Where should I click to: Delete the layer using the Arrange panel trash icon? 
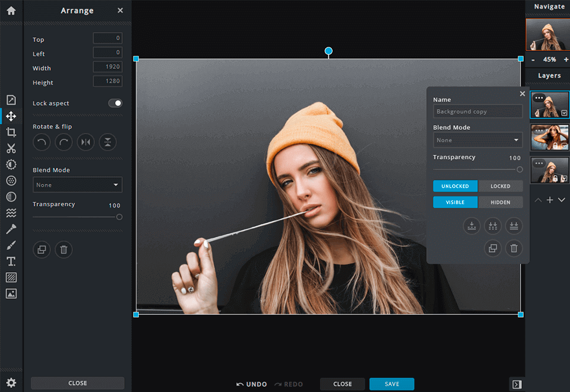pyautogui.click(x=64, y=250)
